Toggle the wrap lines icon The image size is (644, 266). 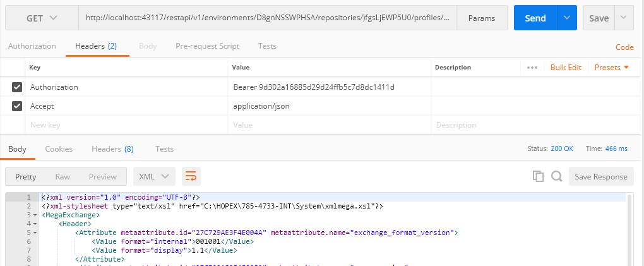(191, 177)
